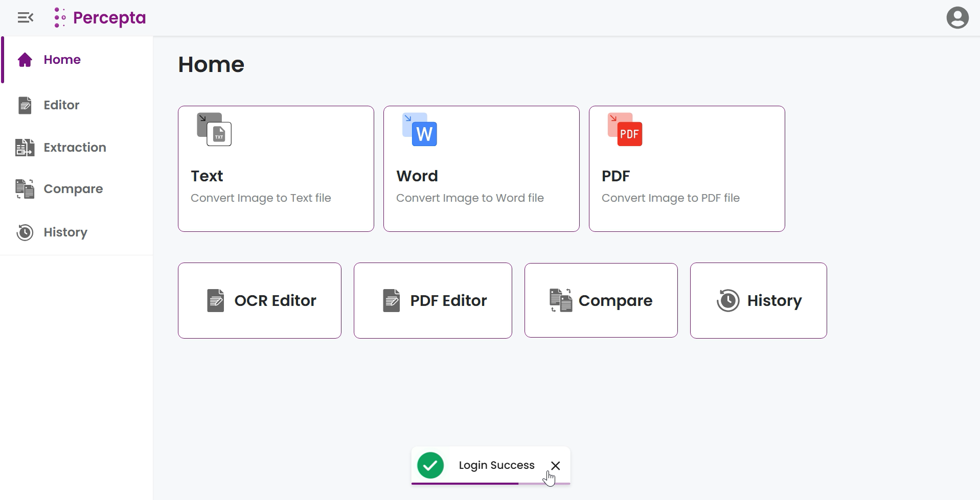Open the PDF Editor
Viewport: 980px width, 500px height.
[x=432, y=301]
